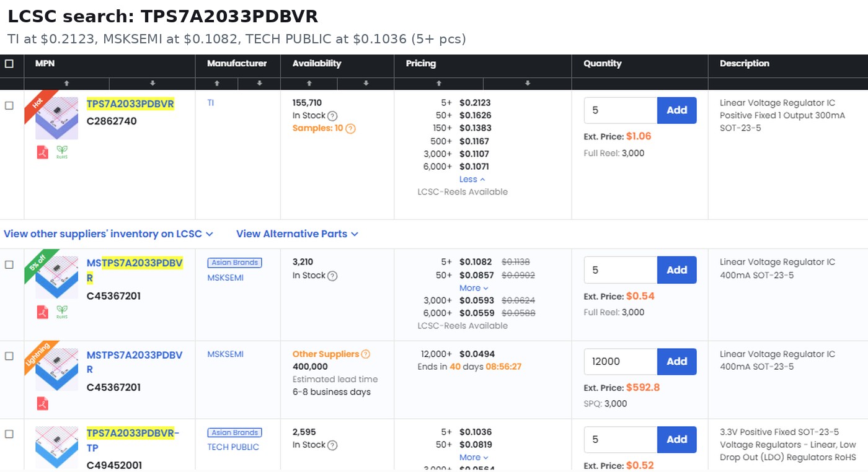Click Add for the 12000 quantity row
Screen dimensions: 868x472
click(x=676, y=362)
